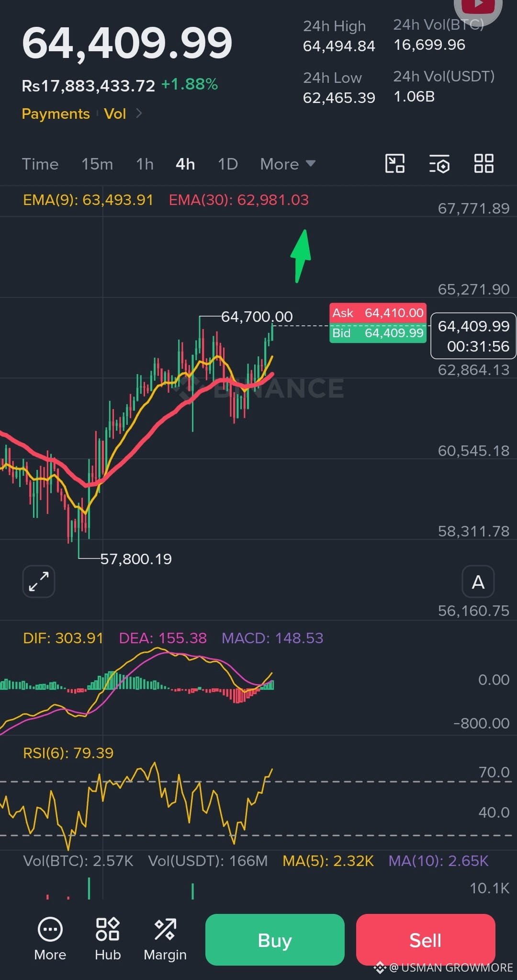This screenshot has height=980, width=517.
Task: Select the Time chart tab
Action: pos(40,164)
